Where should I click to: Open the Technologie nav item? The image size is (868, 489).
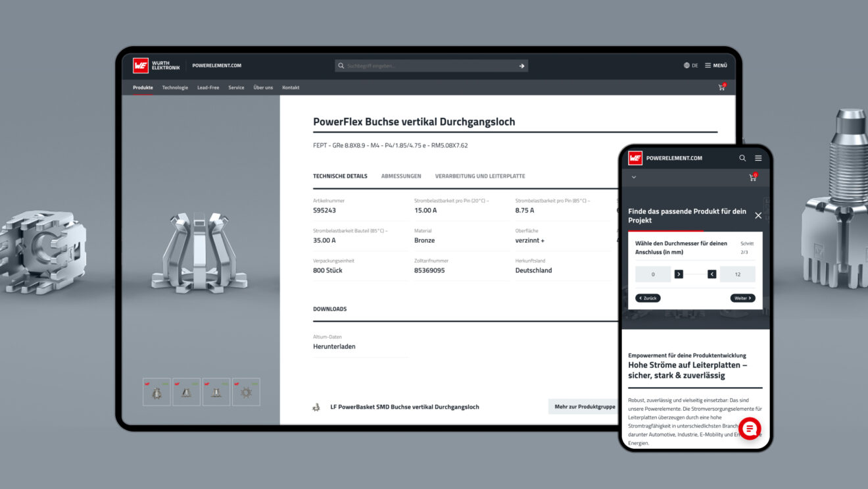coord(175,88)
